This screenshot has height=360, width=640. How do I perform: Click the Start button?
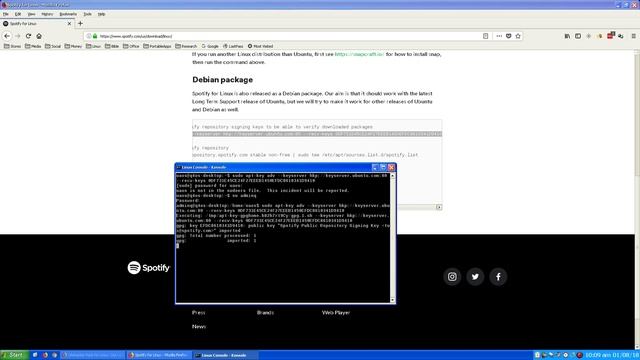click(x=14, y=355)
